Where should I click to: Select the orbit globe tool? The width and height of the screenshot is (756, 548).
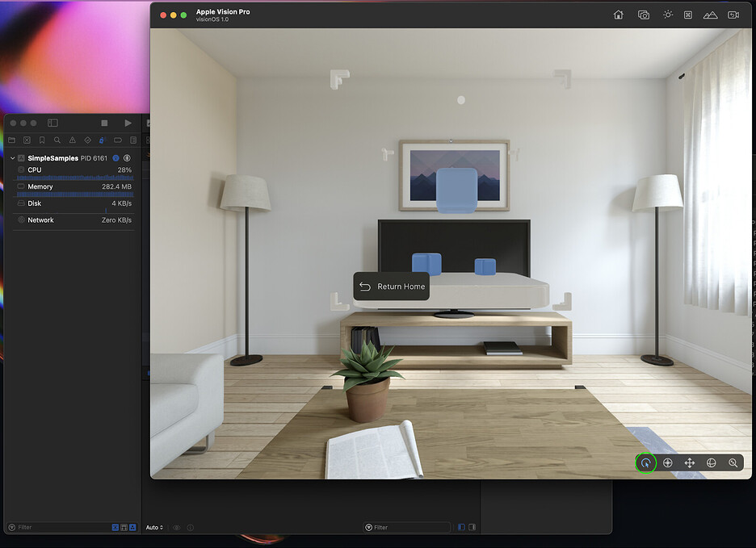711,463
